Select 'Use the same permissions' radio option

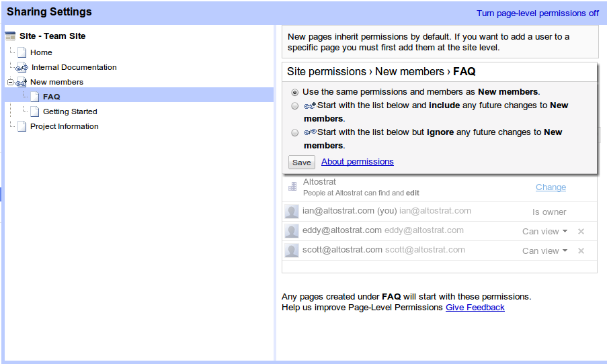pyautogui.click(x=295, y=92)
